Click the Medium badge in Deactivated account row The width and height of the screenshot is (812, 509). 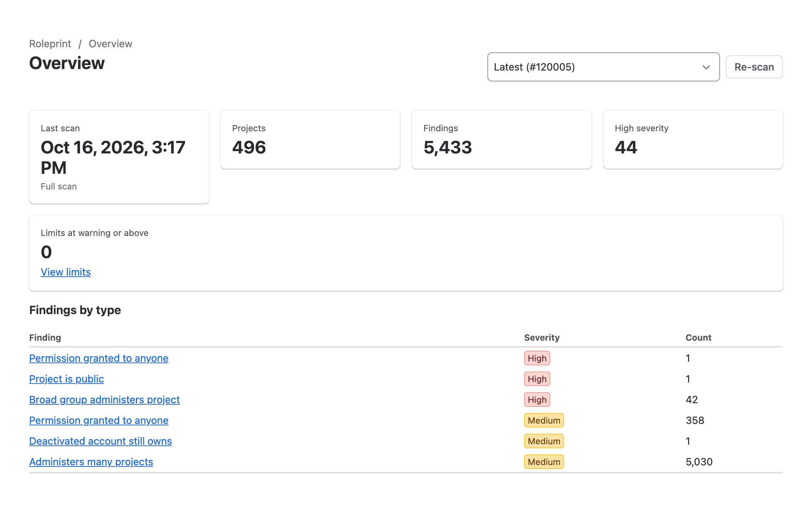point(544,441)
